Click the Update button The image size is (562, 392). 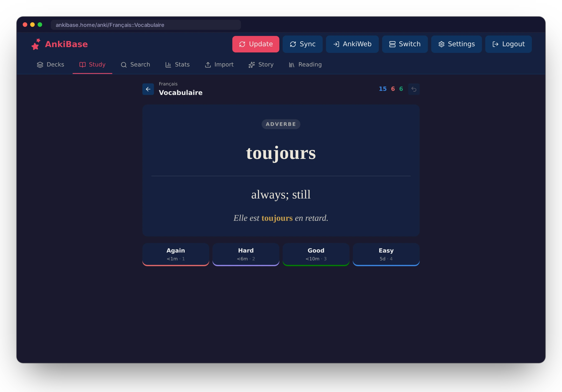[256, 44]
